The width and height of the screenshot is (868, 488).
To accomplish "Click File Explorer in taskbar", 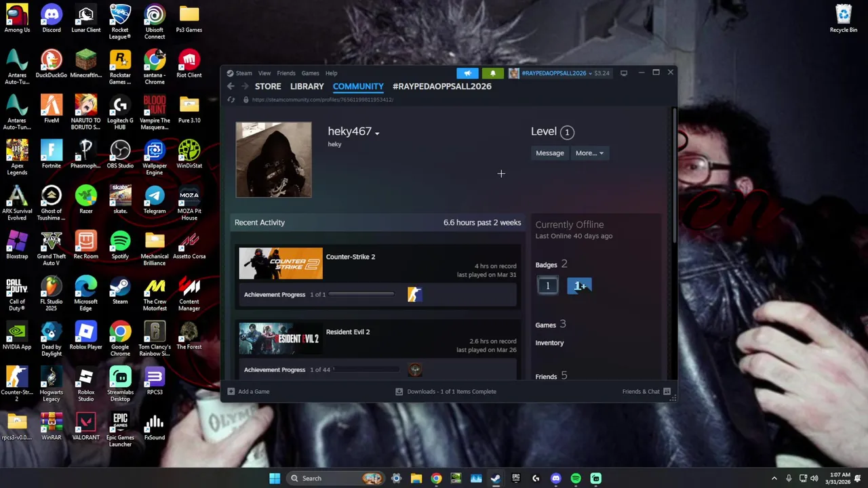I will pyautogui.click(x=416, y=478).
